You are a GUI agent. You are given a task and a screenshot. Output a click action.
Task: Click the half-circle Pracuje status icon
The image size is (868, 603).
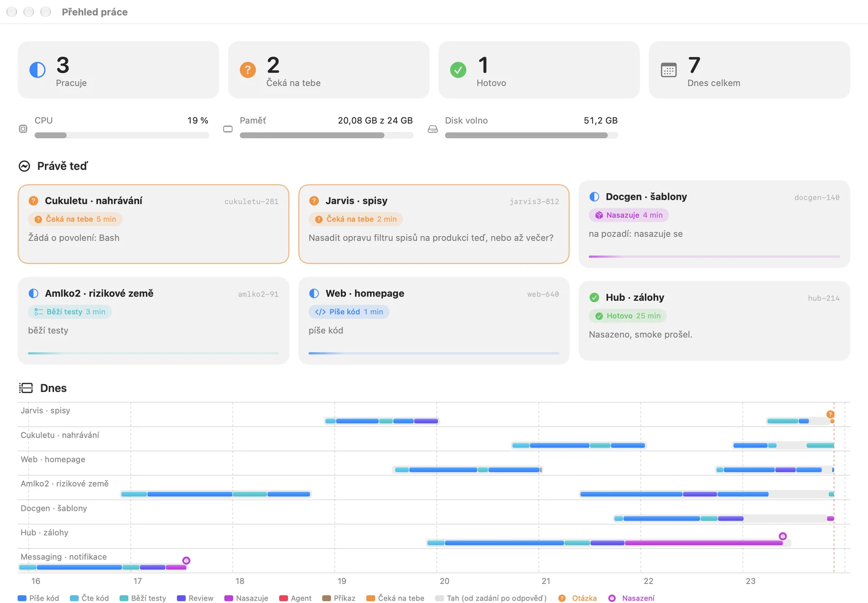(38, 70)
